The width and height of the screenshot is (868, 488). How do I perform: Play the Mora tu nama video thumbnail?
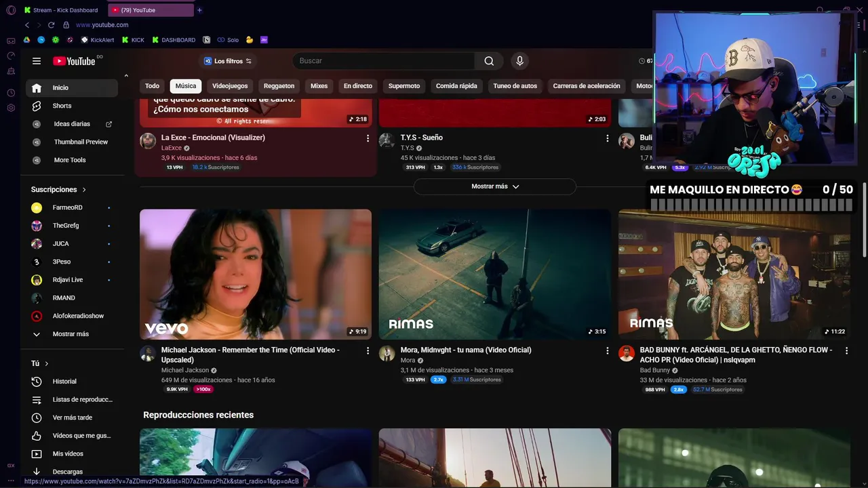click(x=495, y=274)
